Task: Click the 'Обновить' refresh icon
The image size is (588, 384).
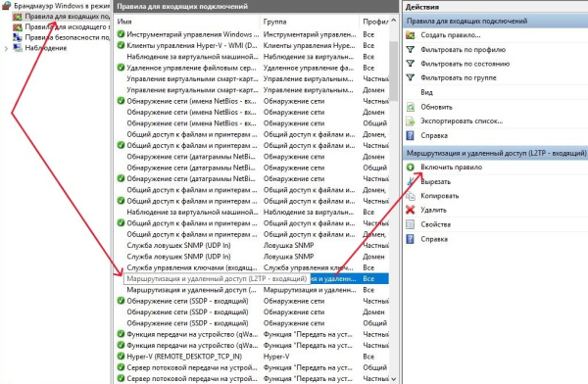Action: coord(411,107)
